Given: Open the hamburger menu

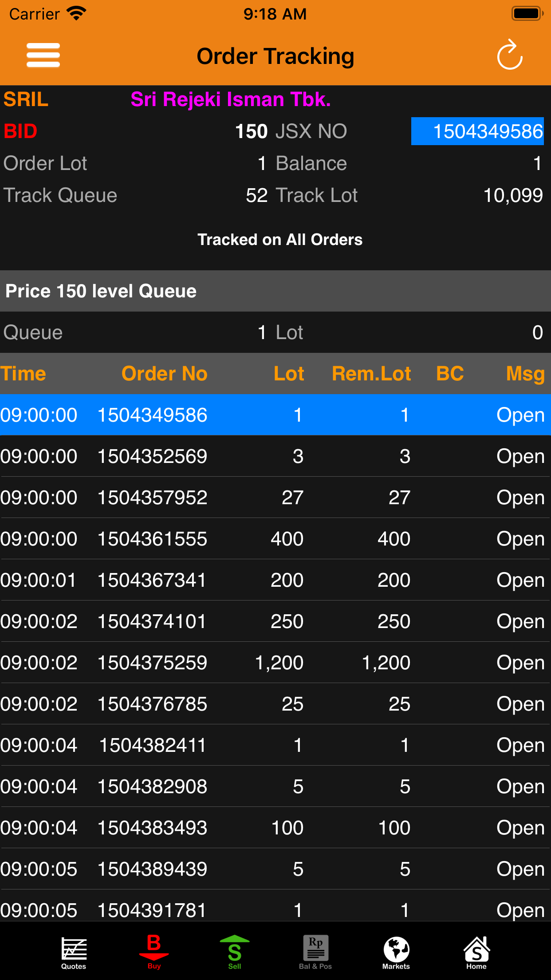Looking at the screenshot, I should (x=43, y=55).
